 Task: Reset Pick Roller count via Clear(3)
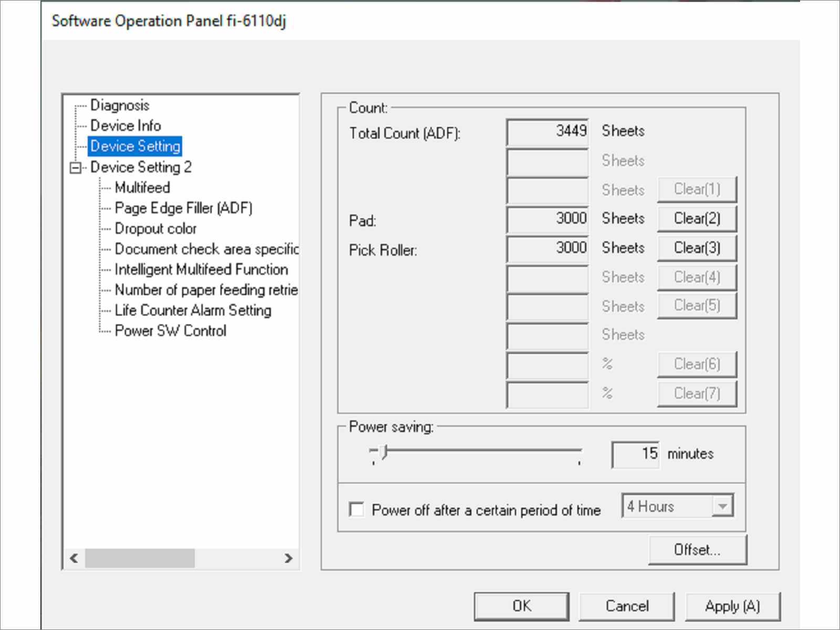tap(697, 248)
